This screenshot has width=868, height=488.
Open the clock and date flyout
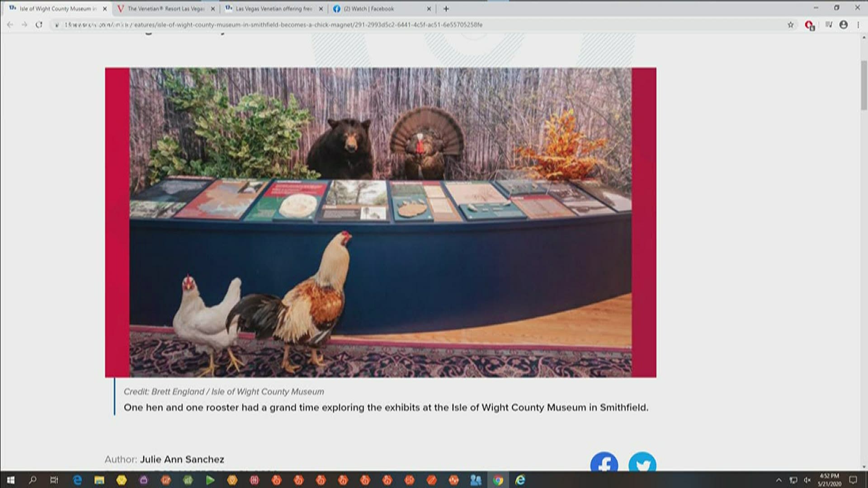(x=829, y=480)
